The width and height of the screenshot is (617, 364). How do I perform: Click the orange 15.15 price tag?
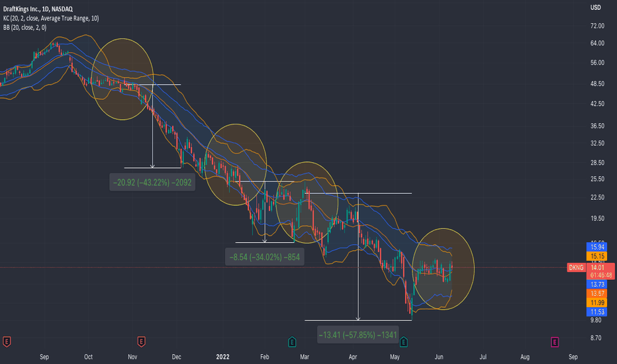point(597,256)
